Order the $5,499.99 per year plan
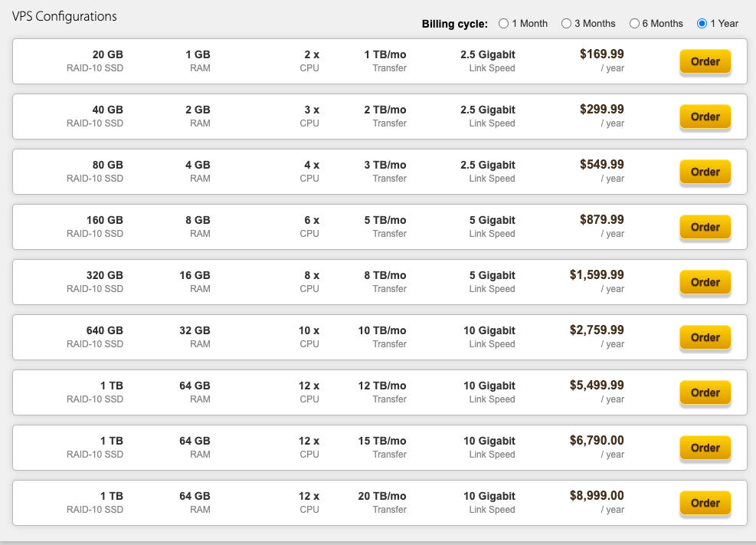Image resolution: width=756 pixels, height=545 pixels. [705, 392]
